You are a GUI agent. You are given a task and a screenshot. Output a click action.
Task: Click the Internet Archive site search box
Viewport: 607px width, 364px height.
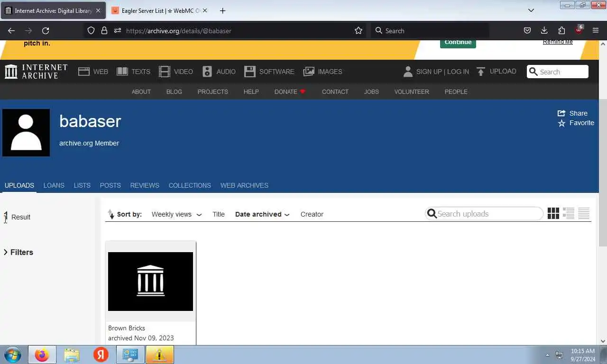558,72
